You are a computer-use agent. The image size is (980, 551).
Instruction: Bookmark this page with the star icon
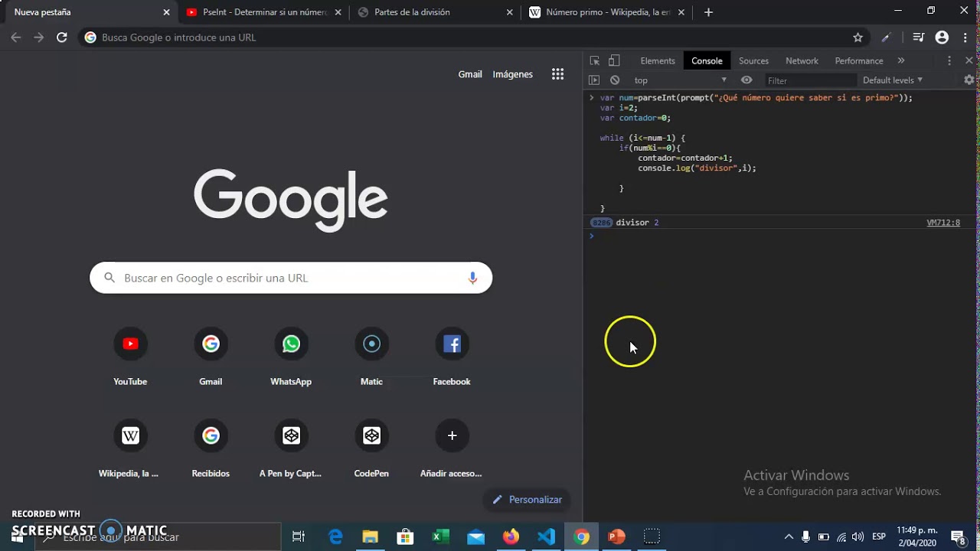(857, 37)
